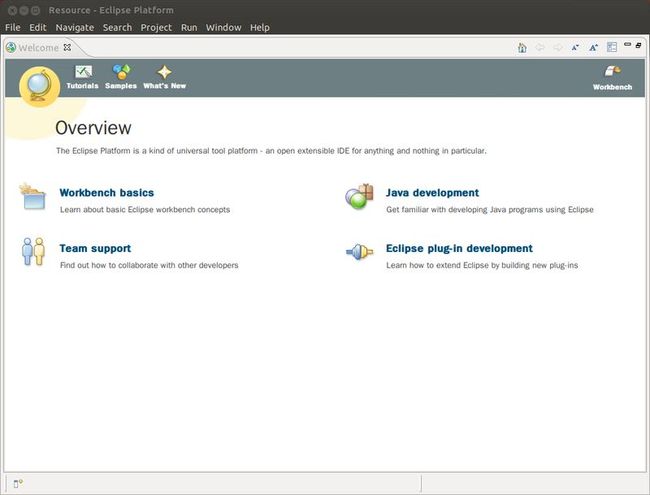Click 'Learn how to extend Eclipse' text
Screen dimensions: 650x495
pyautogui.click(x=482, y=265)
